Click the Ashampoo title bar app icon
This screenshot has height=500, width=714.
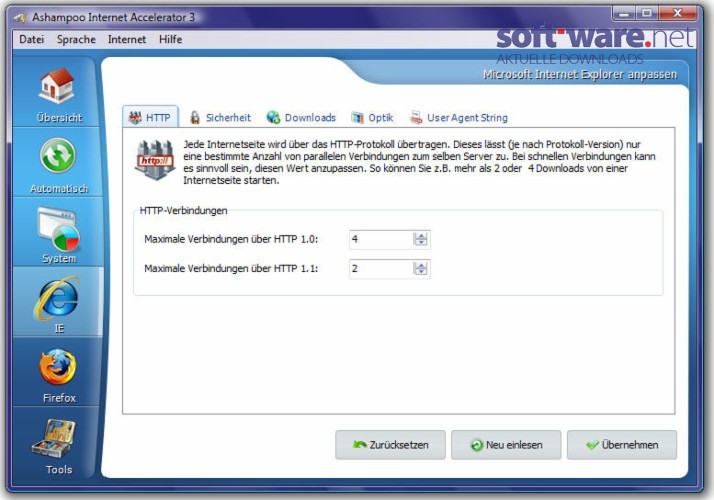[x=20, y=18]
